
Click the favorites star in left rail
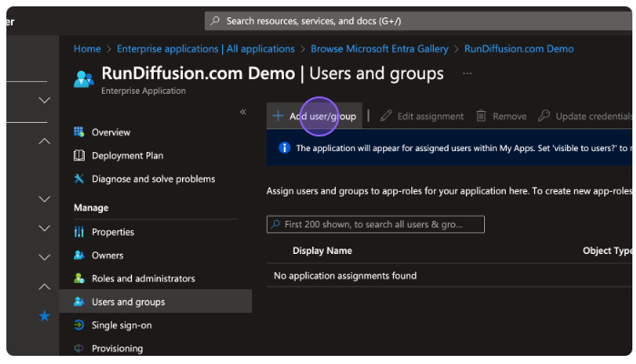click(44, 317)
